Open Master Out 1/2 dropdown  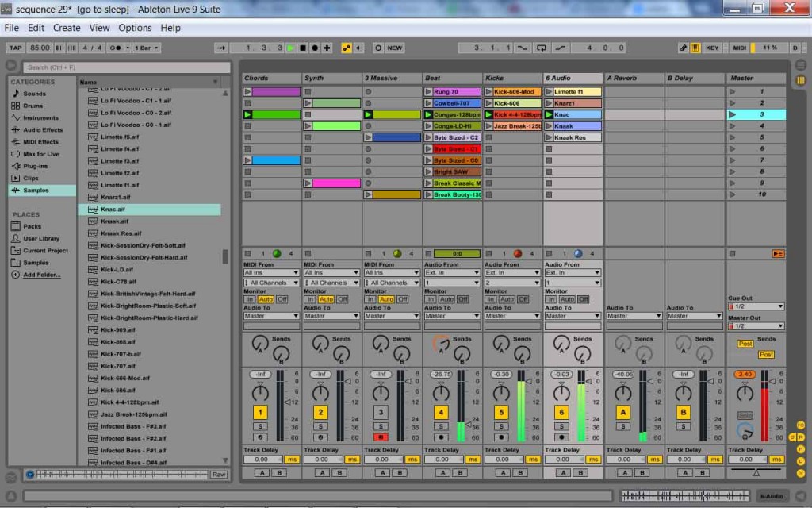click(756, 326)
